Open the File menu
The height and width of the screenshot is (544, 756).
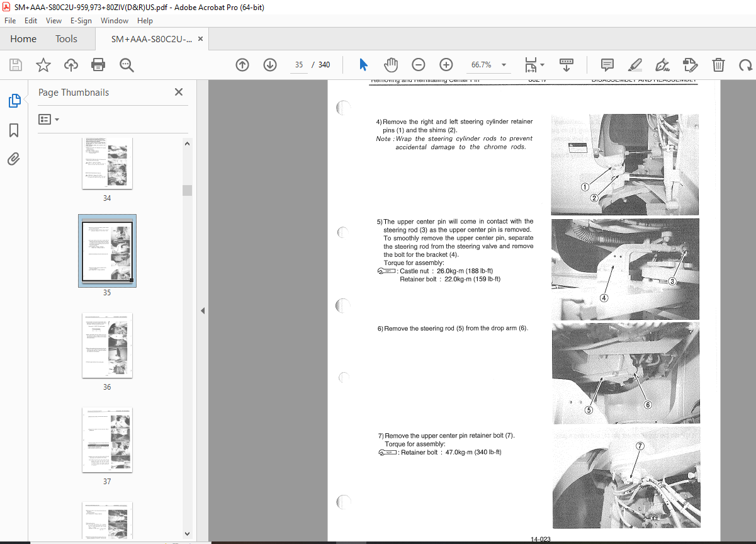(11, 20)
